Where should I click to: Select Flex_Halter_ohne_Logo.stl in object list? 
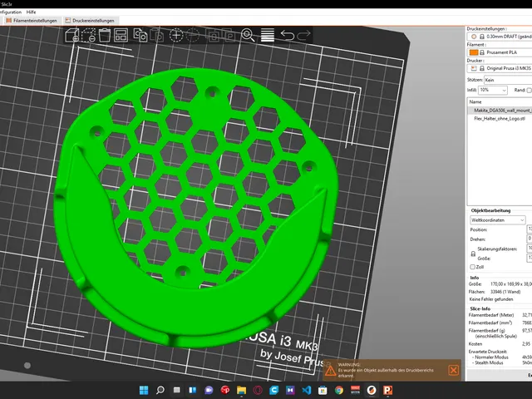(x=500, y=118)
